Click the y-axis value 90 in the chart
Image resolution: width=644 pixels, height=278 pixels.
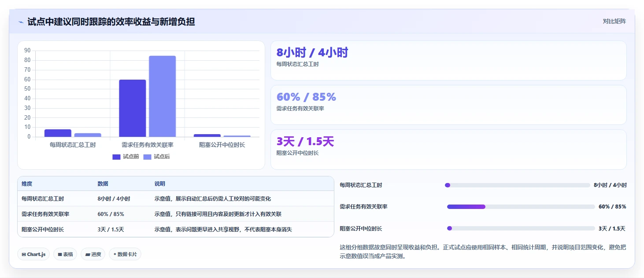(27, 51)
